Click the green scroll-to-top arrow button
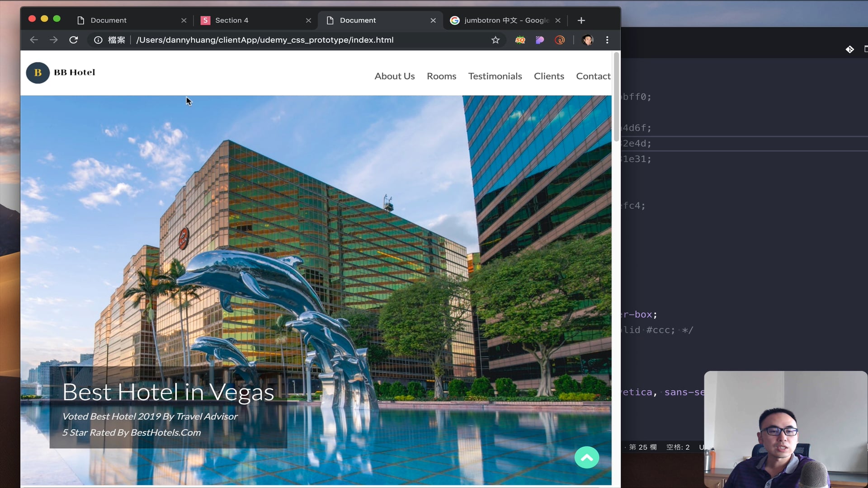The height and width of the screenshot is (488, 868). click(587, 458)
